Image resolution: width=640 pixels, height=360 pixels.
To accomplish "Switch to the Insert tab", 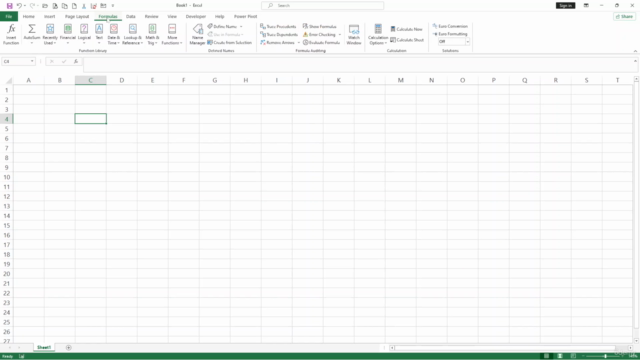I will [x=49, y=16].
